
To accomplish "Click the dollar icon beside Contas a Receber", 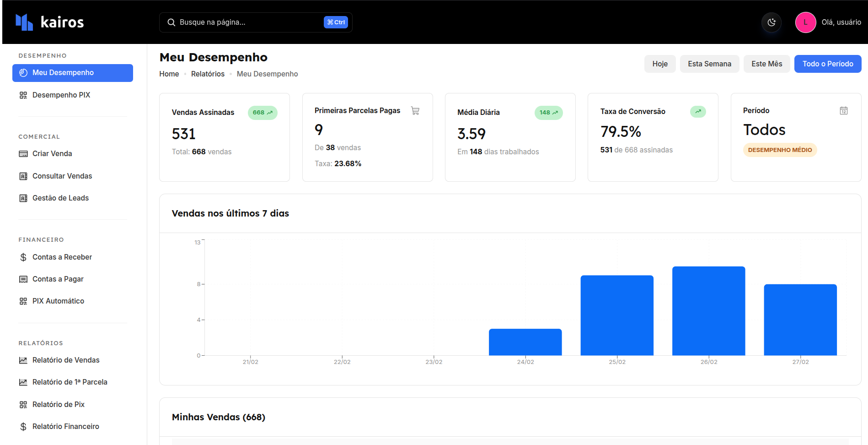I will click(x=23, y=257).
